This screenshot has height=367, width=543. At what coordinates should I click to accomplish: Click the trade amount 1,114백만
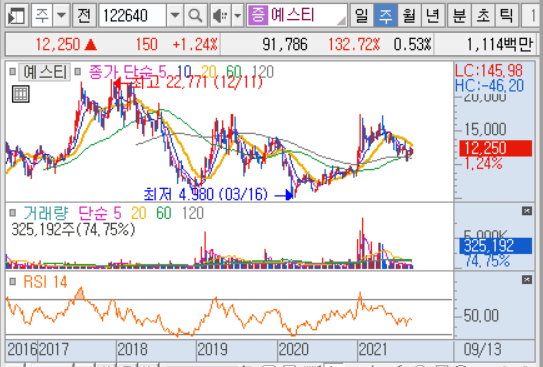[x=499, y=44]
